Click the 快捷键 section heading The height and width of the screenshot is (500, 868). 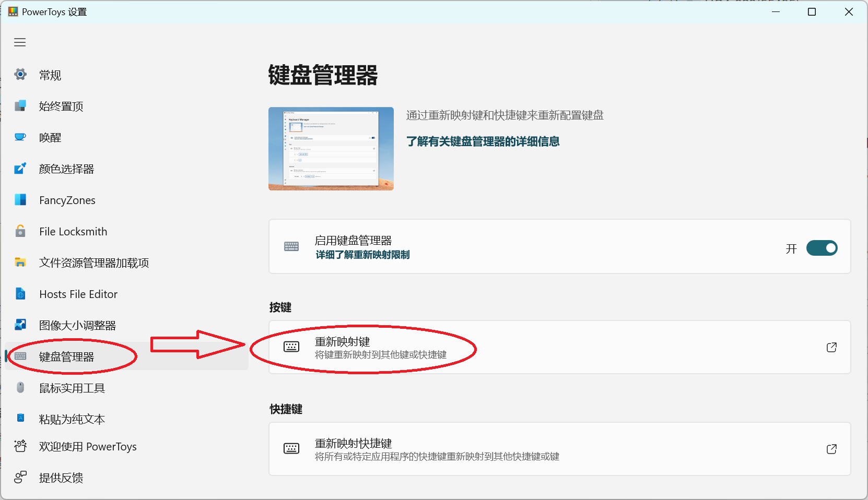coord(286,409)
